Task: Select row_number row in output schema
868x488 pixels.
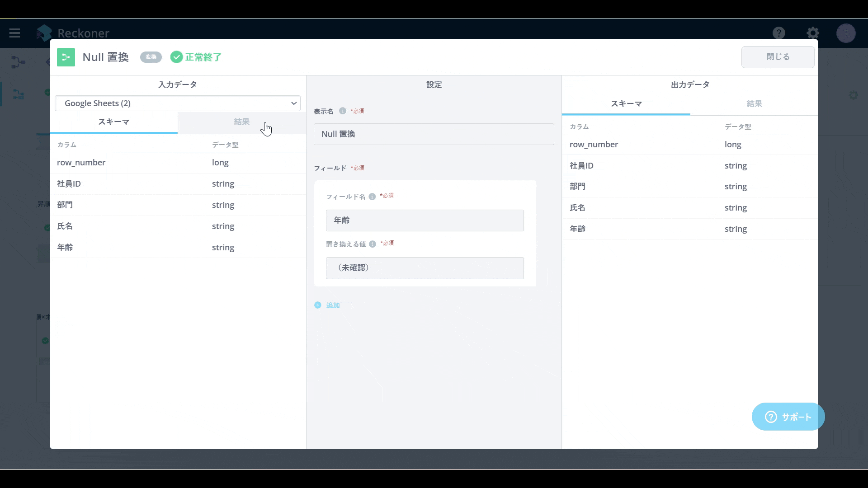Action: coord(690,145)
